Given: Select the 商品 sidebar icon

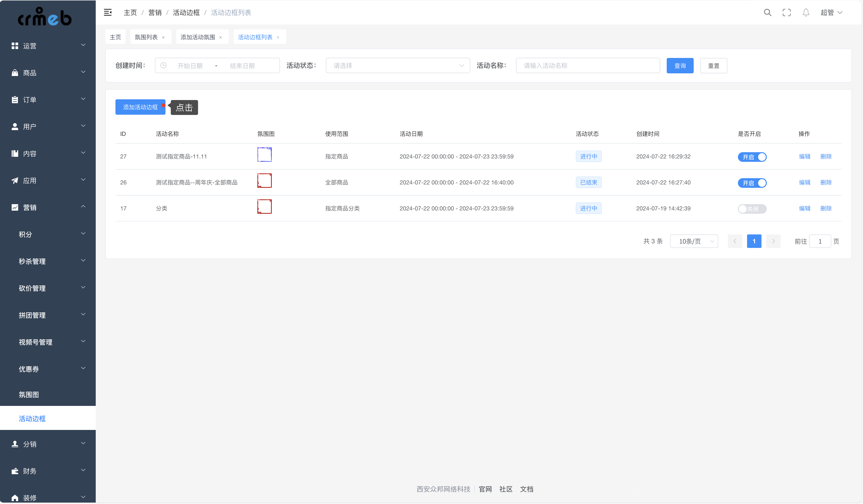Looking at the screenshot, I should coord(14,73).
